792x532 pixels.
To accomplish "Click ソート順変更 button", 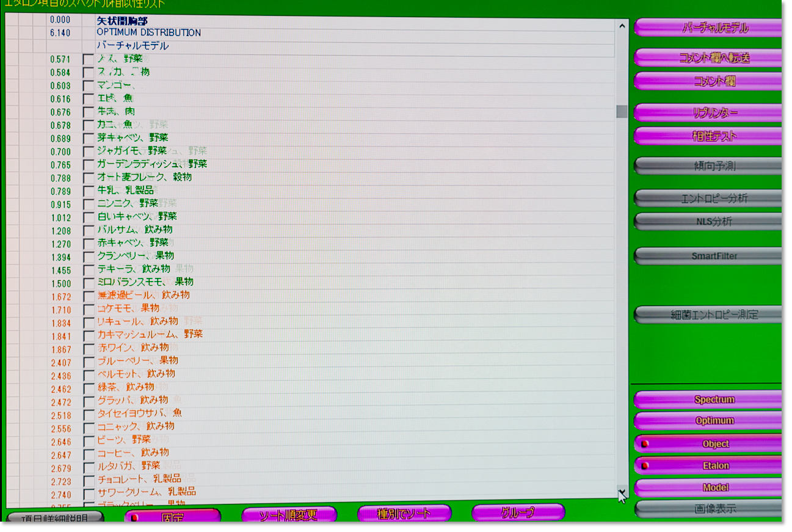I will [x=289, y=515].
